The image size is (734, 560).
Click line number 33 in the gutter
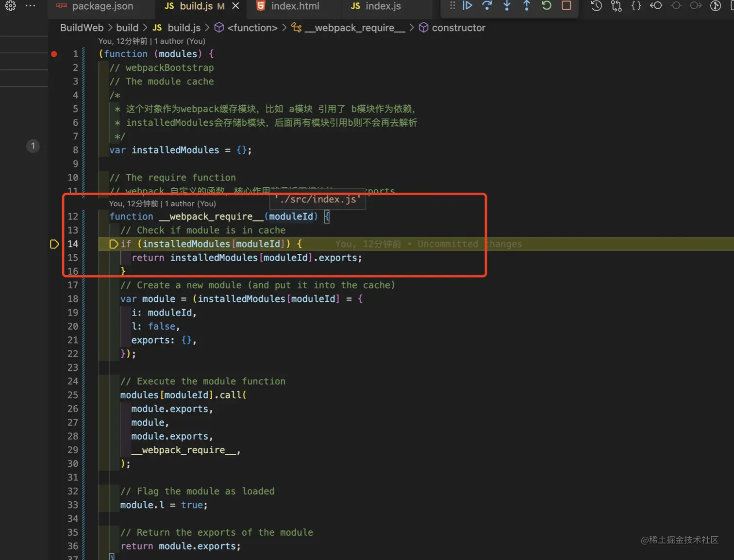(x=73, y=505)
